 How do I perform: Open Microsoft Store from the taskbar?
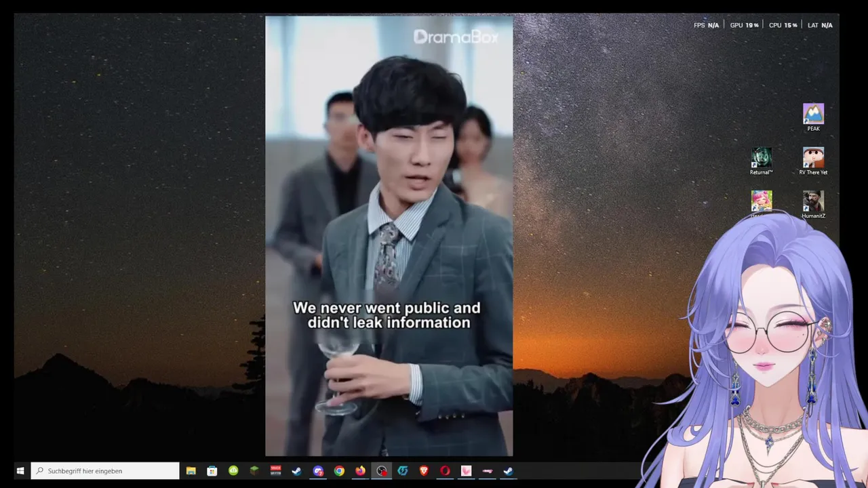[x=212, y=470]
